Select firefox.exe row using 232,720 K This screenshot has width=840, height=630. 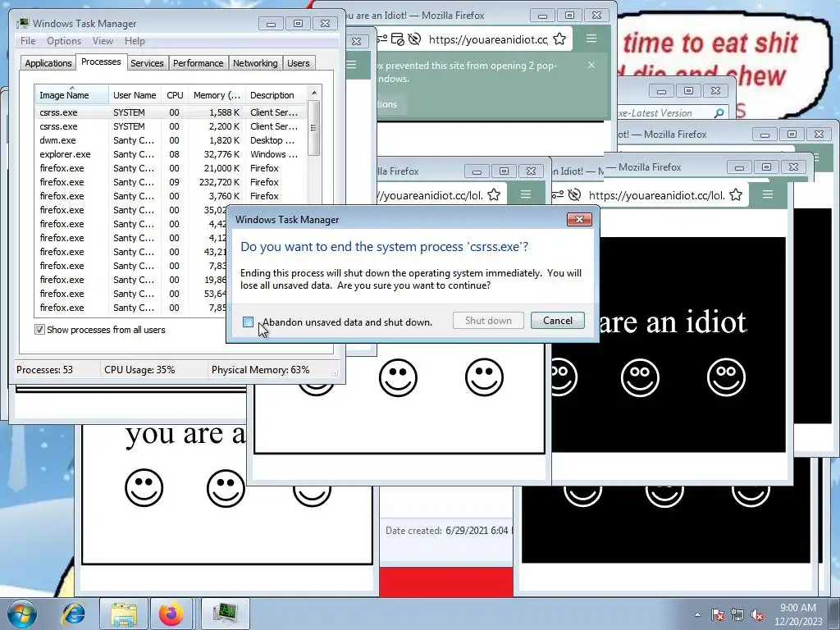[x=171, y=182]
